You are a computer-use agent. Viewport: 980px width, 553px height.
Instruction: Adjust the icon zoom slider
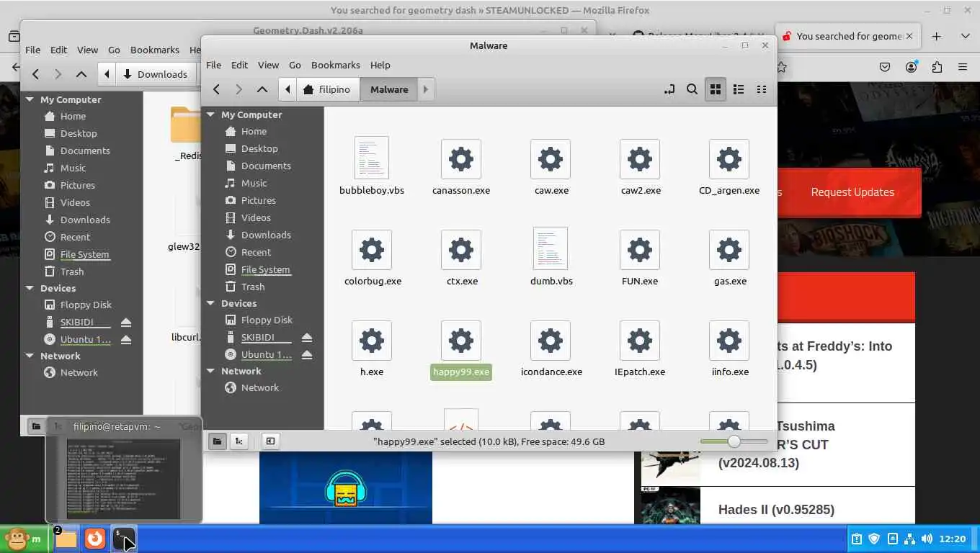pos(734,441)
